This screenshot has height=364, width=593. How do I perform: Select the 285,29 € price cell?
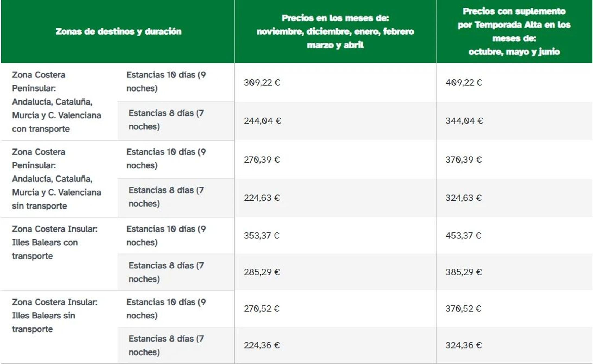[262, 272]
